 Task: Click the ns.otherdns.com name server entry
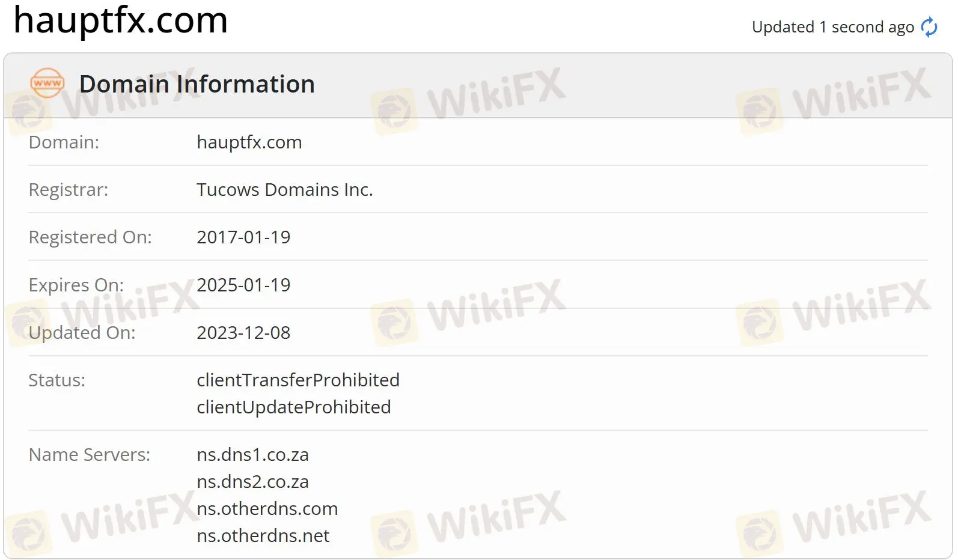[267, 508]
